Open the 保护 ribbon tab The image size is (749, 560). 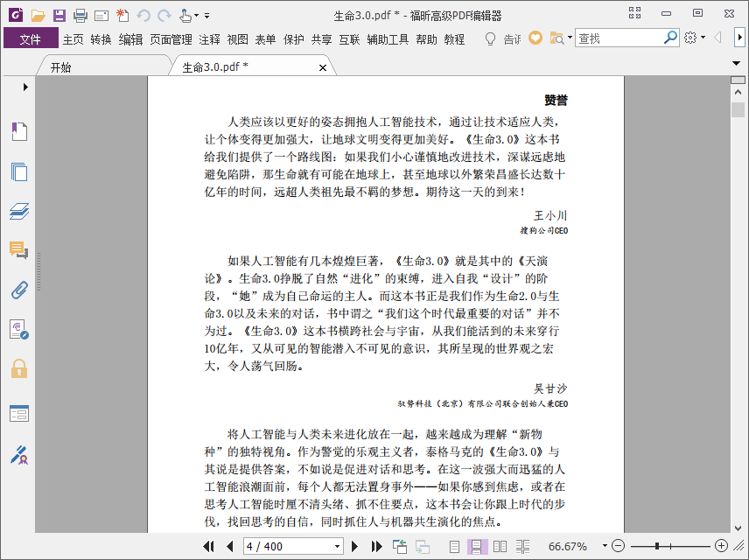[x=293, y=39]
